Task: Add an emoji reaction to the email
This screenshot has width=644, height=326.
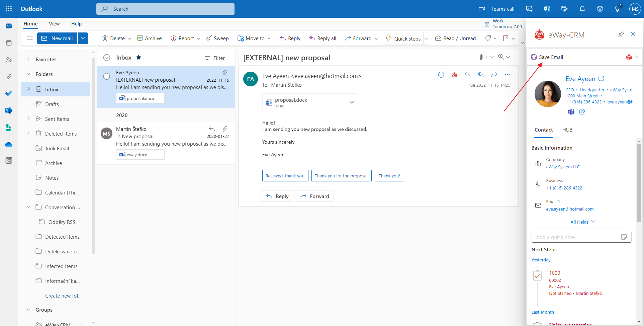Action: (x=441, y=75)
